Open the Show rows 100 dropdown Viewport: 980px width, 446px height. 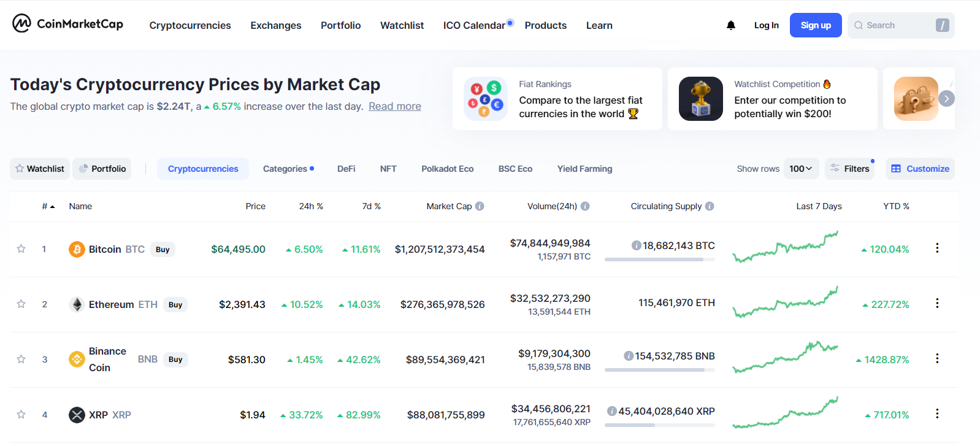pos(801,169)
